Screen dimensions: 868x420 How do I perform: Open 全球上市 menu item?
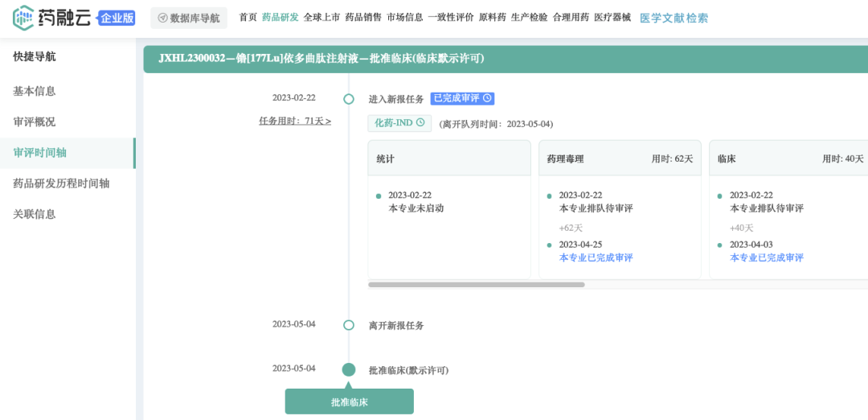click(321, 18)
